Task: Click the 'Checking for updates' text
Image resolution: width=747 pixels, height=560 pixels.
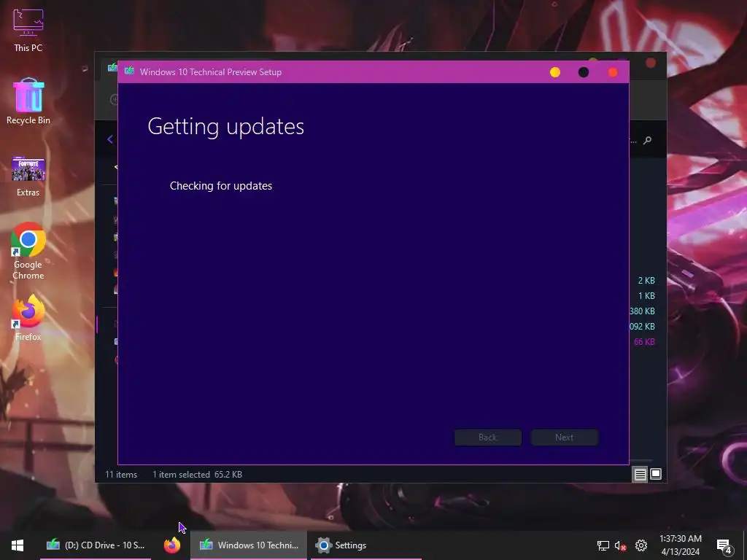Action: coord(221,186)
